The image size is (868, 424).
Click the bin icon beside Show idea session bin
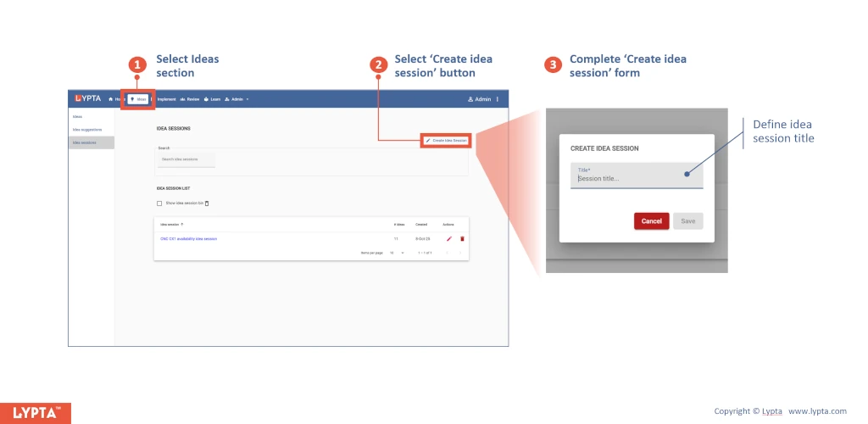click(207, 204)
